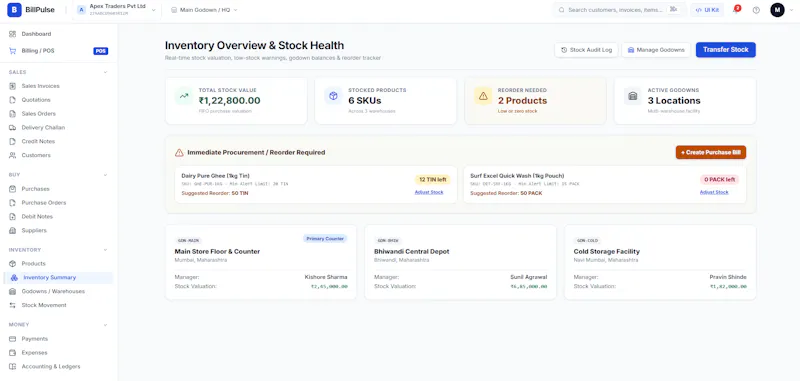Click the 0 PACK left badge
800x381 pixels.
click(719, 180)
